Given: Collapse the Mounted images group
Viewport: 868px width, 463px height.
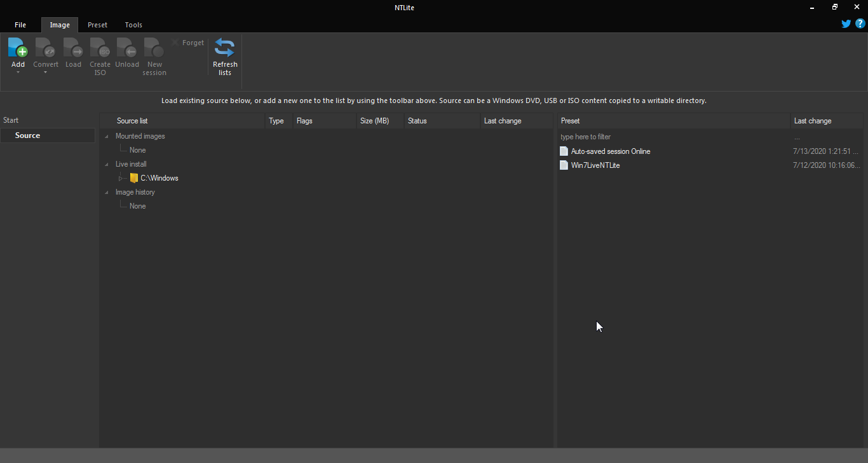Looking at the screenshot, I should pyautogui.click(x=107, y=136).
